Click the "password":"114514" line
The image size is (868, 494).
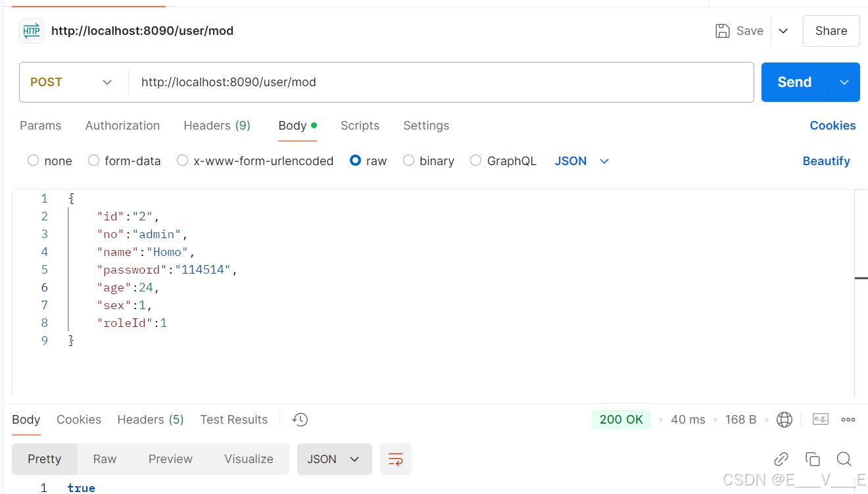(167, 270)
